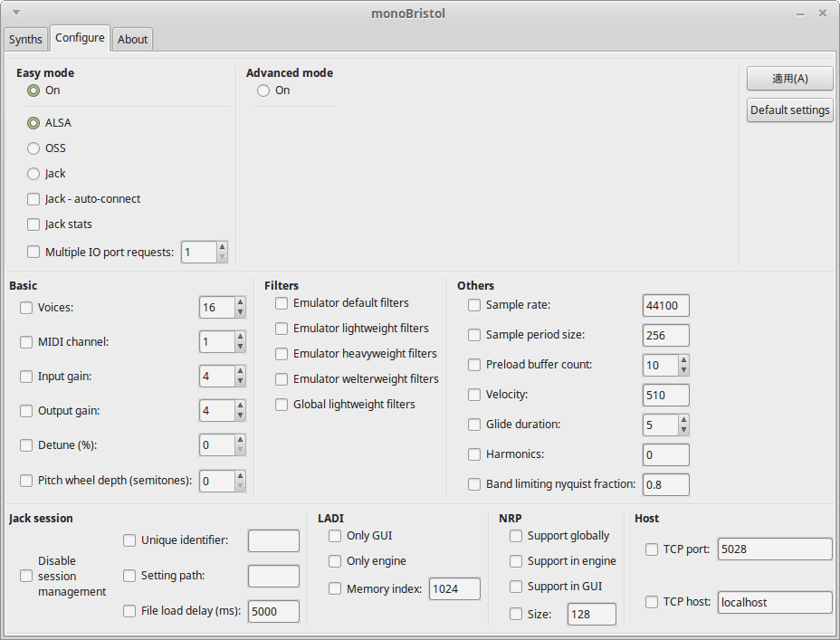Choose the Jack audio driver

[33, 174]
